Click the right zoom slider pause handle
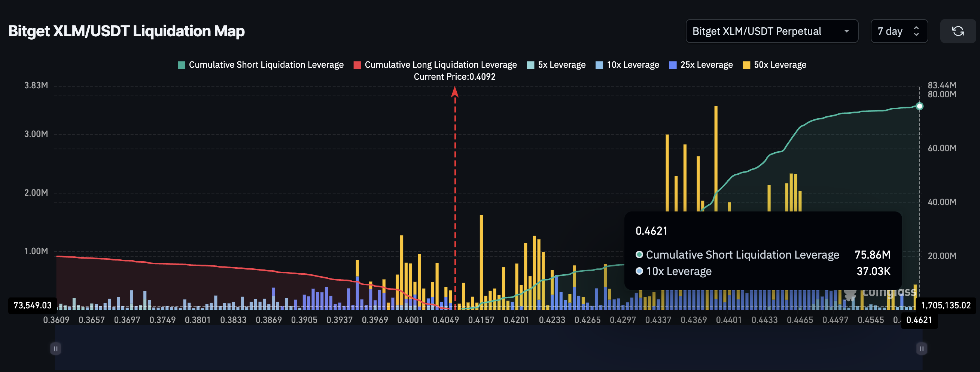 (921, 348)
